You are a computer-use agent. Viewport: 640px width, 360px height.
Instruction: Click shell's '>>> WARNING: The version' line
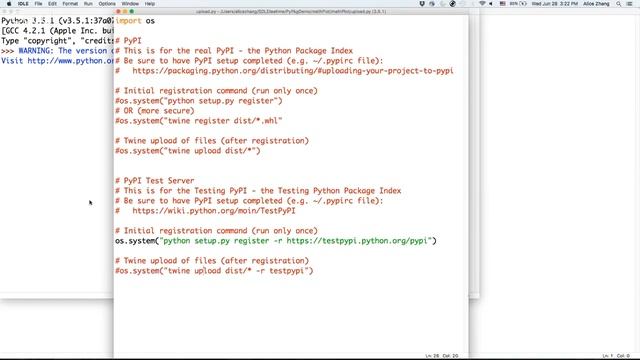click(57, 51)
